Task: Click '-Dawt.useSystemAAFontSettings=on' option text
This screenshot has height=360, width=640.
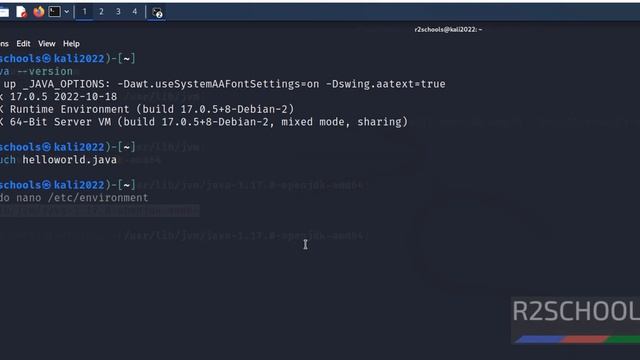Action: tap(218, 84)
